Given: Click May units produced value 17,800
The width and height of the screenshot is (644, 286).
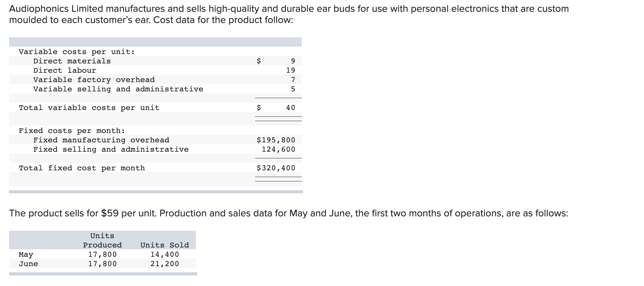Looking at the screenshot, I should pos(102,254).
